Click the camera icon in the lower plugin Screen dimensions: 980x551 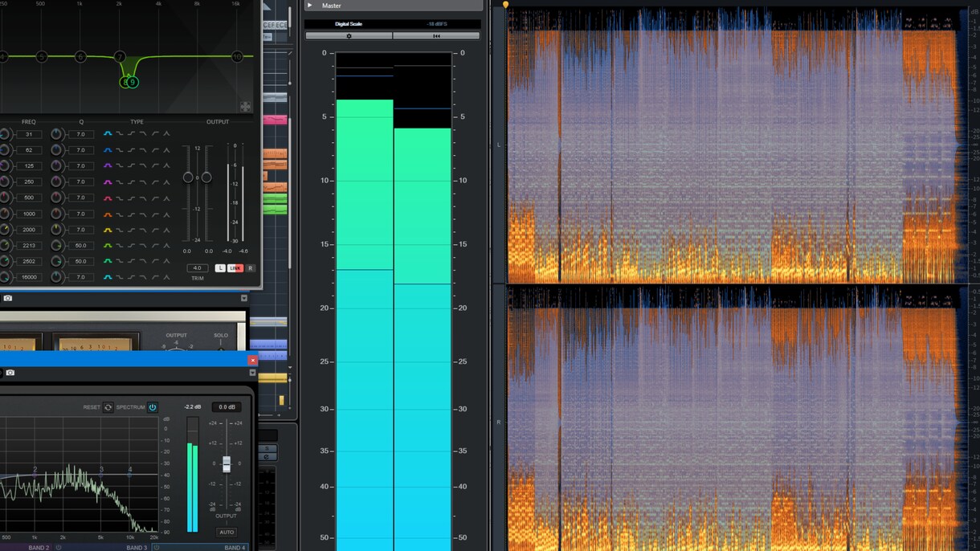pyautogui.click(x=10, y=373)
